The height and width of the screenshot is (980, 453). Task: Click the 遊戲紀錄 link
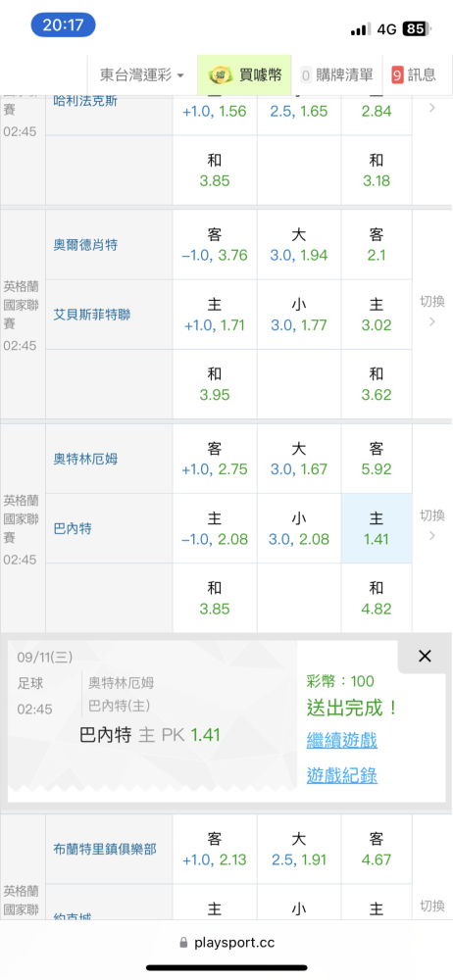341,775
